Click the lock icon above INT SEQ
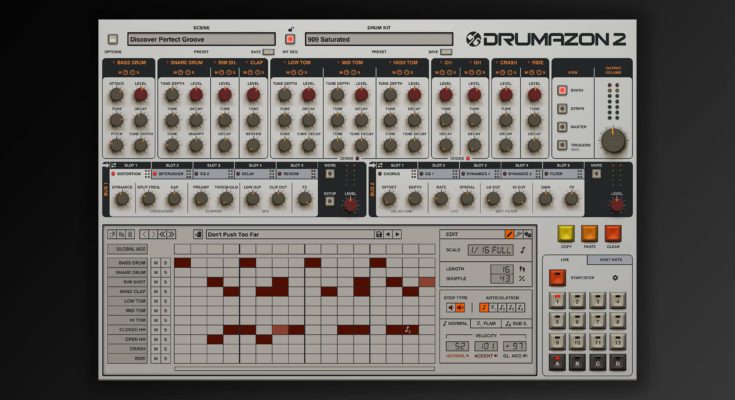The height and width of the screenshot is (400, 735). coord(291,27)
